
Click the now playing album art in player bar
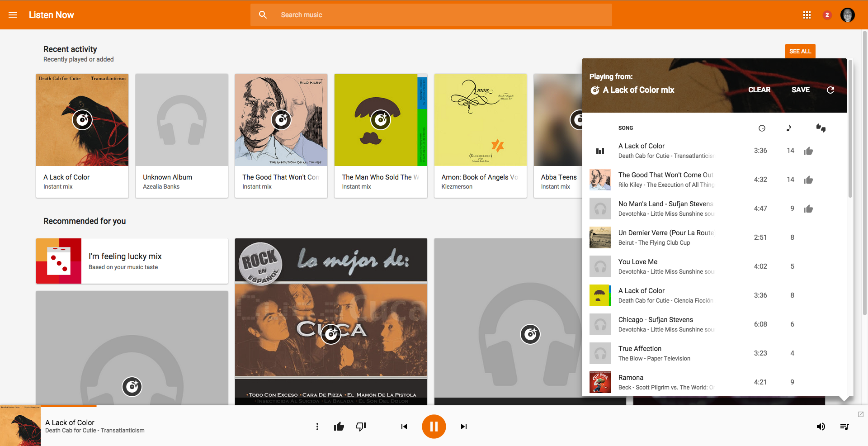coord(20,426)
